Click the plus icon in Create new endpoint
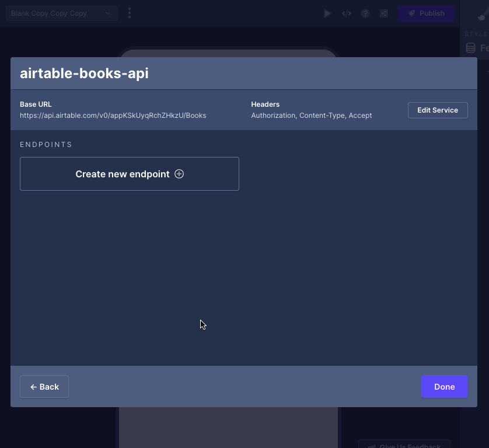 tap(179, 174)
